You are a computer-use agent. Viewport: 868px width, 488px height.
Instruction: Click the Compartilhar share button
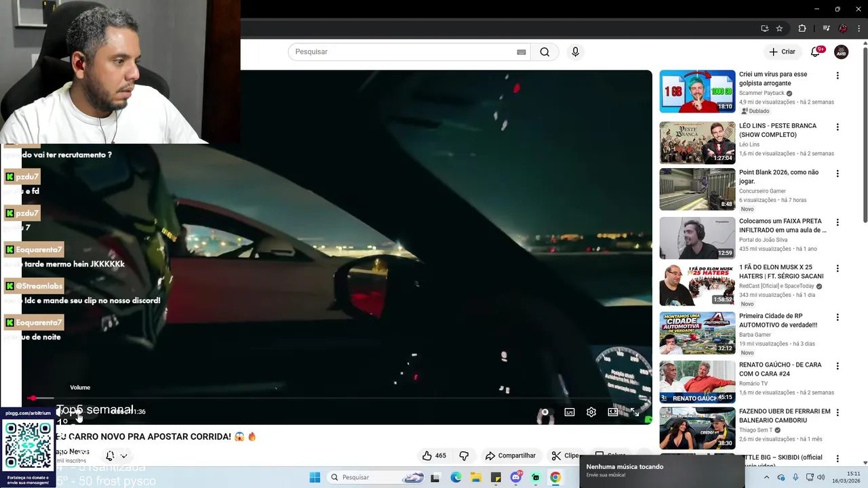pyautogui.click(x=511, y=455)
